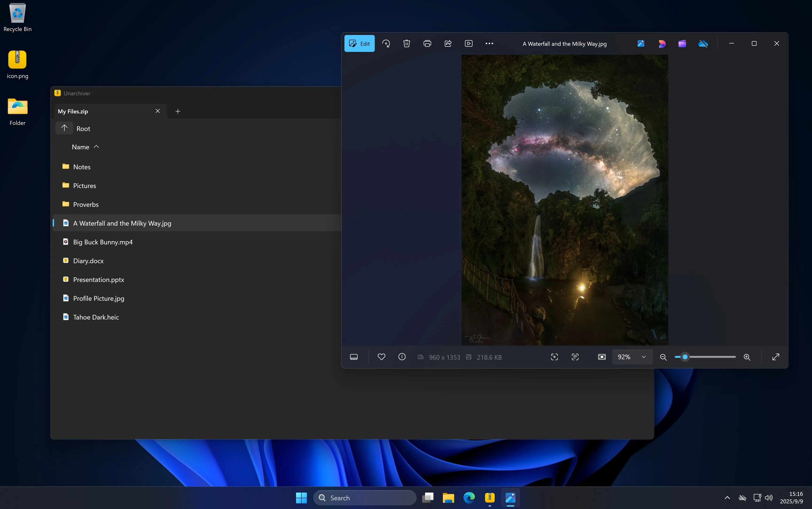This screenshot has width=812, height=509.
Task: Open Designer icon in Photos title bar
Action: click(662, 43)
